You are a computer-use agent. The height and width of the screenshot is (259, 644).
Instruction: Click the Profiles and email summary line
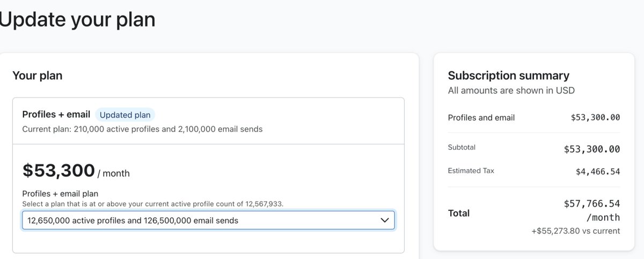coord(534,117)
